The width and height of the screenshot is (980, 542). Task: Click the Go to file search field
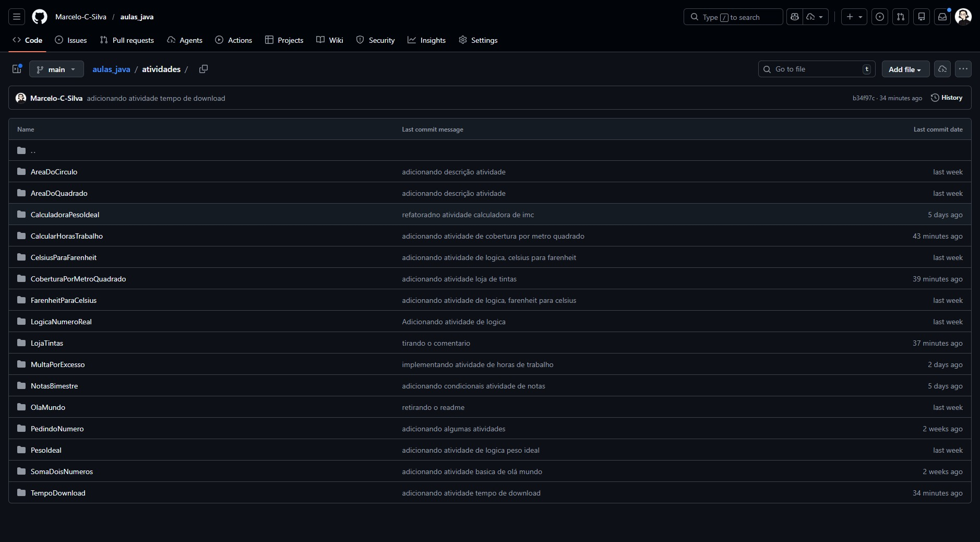click(815, 69)
